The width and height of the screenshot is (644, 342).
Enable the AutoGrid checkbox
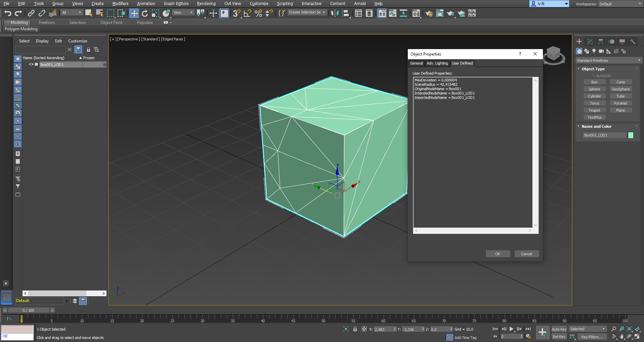pyautogui.click(x=594, y=76)
